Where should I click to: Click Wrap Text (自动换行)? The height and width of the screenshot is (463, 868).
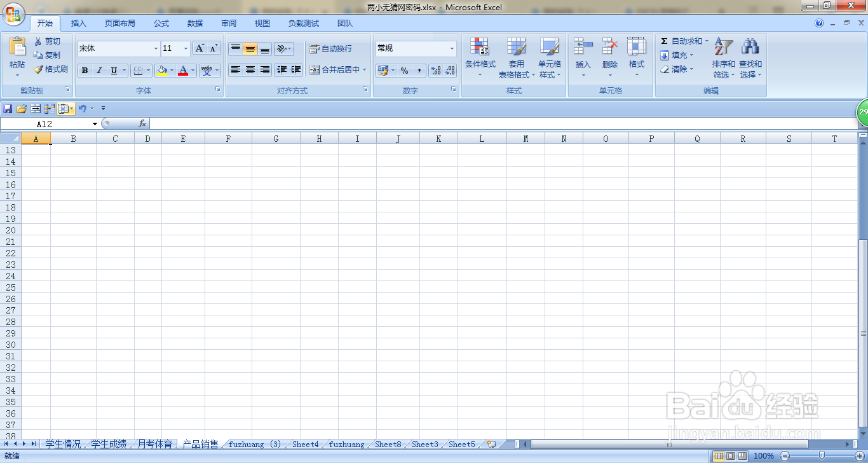(331, 49)
